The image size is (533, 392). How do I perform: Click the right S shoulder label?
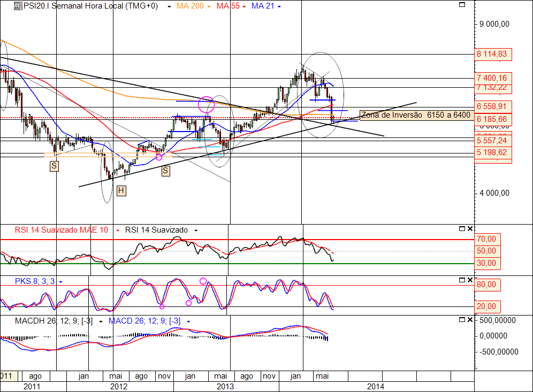pyautogui.click(x=165, y=171)
